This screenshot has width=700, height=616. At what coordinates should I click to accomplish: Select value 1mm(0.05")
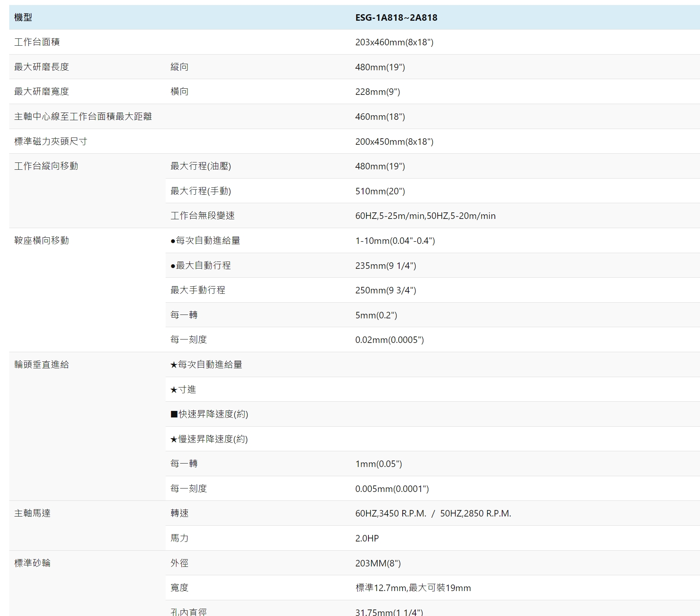click(378, 464)
